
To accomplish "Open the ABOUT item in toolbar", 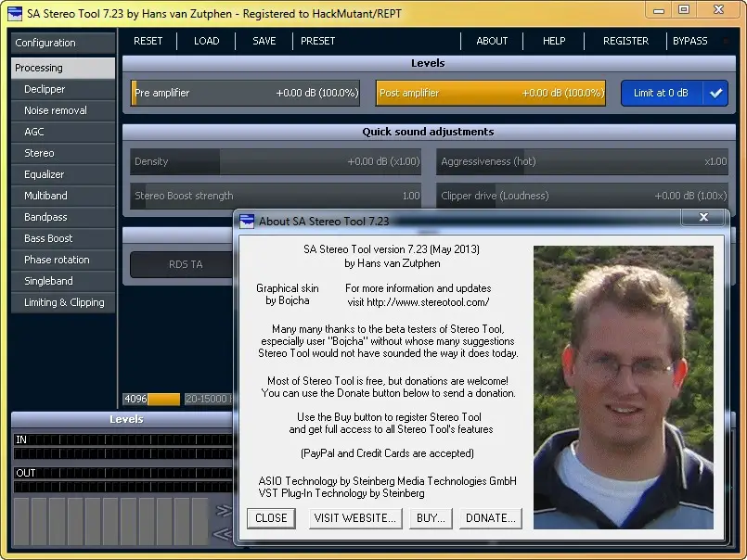I will point(492,41).
